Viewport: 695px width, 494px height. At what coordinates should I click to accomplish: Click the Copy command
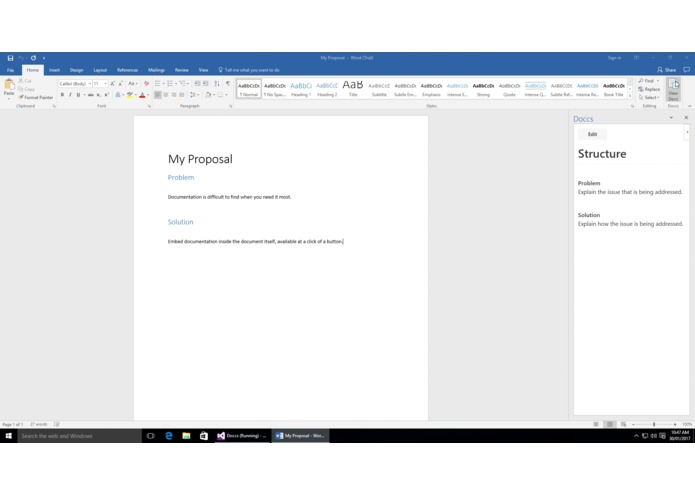click(27, 89)
